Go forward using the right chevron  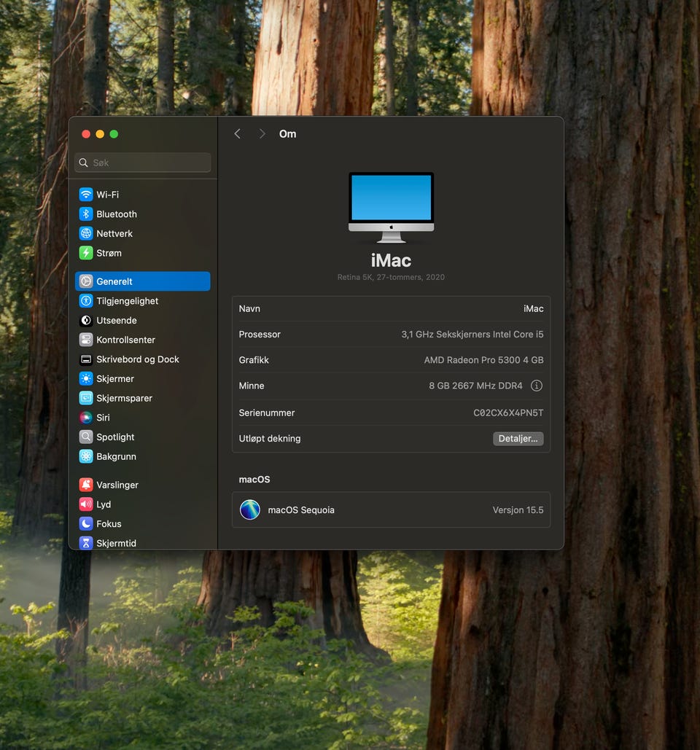coord(262,134)
